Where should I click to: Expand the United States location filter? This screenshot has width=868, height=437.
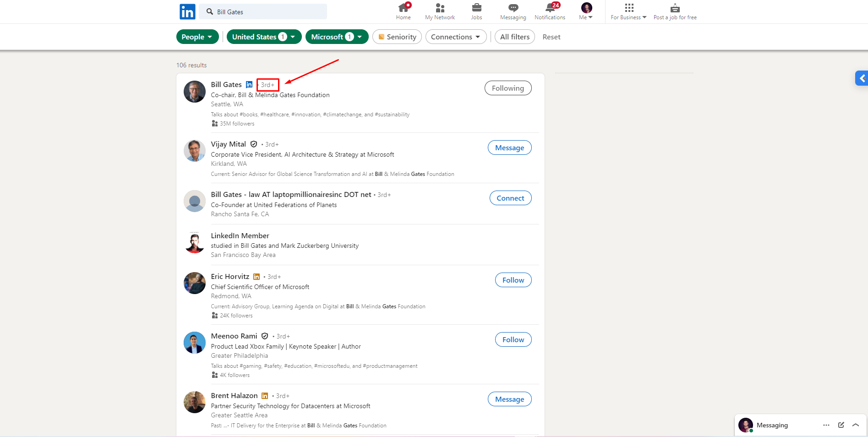pyautogui.click(x=264, y=37)
